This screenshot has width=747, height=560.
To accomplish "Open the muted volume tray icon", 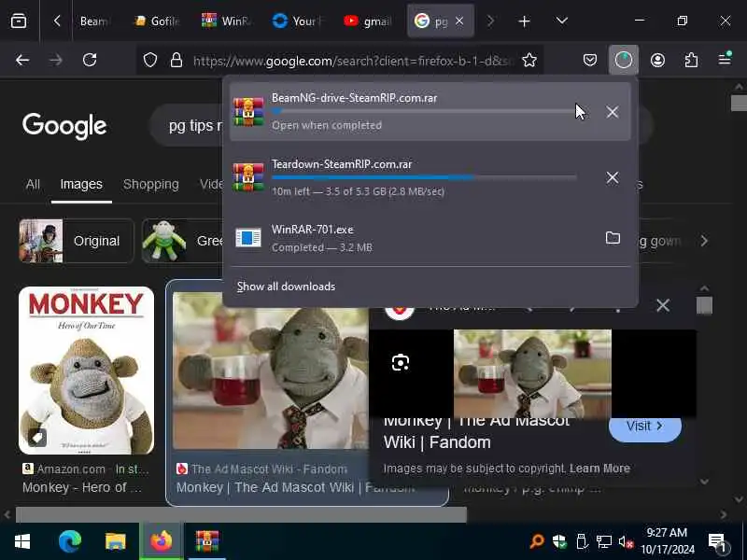I will point(626,542).
